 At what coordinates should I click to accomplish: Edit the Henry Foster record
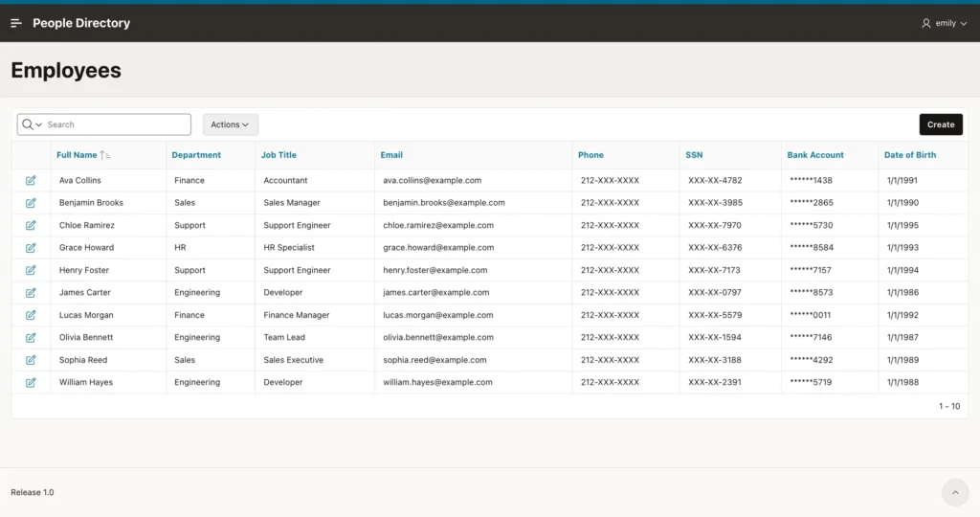(x=31, y=271)
